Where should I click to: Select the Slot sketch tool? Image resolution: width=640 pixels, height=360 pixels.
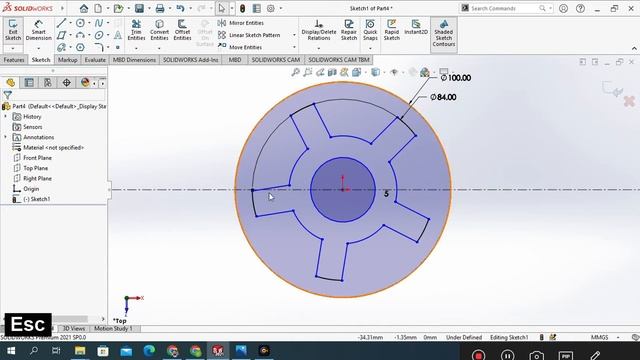tap(61, 47)
